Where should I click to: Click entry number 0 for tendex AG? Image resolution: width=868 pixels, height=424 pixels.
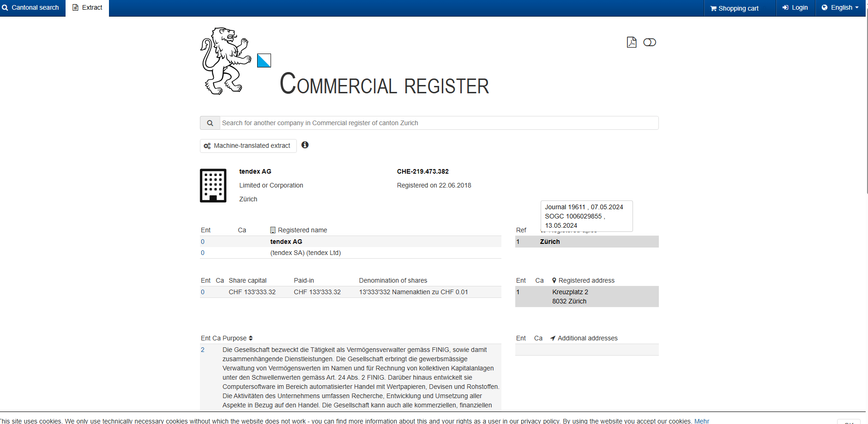(x=203, y=242)
